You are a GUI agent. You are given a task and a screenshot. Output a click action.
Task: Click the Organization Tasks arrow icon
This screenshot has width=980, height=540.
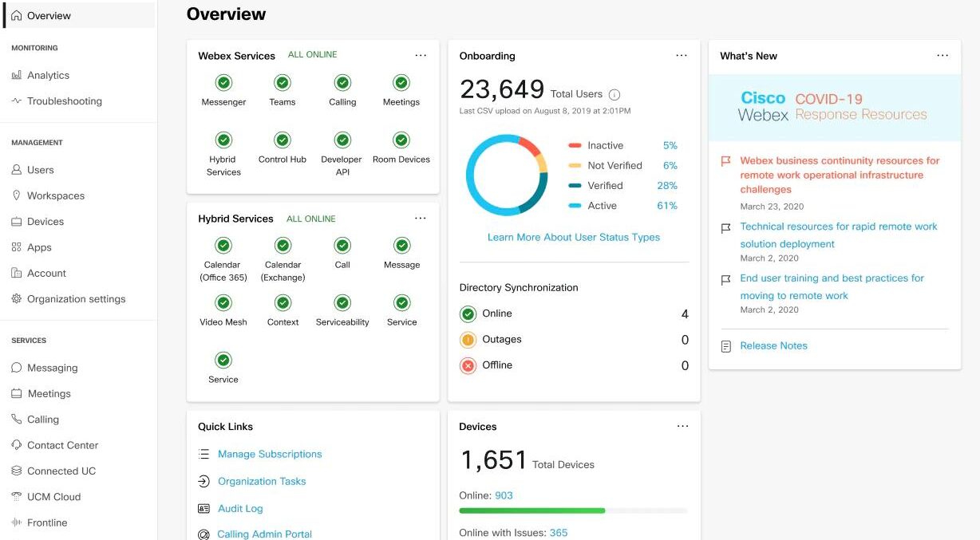click(x=204, y=482)
